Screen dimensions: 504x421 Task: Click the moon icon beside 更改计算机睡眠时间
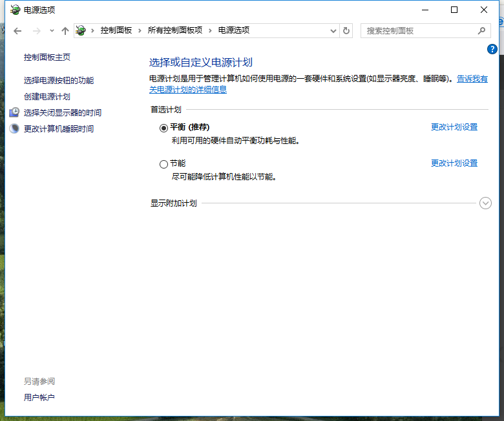[x=14, y=128]
